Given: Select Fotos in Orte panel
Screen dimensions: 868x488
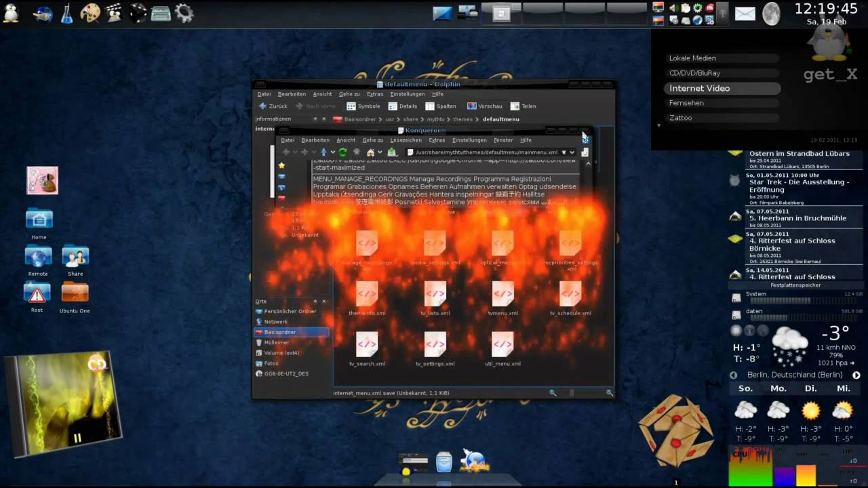Looking at the screenshot, I should point(292,363).
